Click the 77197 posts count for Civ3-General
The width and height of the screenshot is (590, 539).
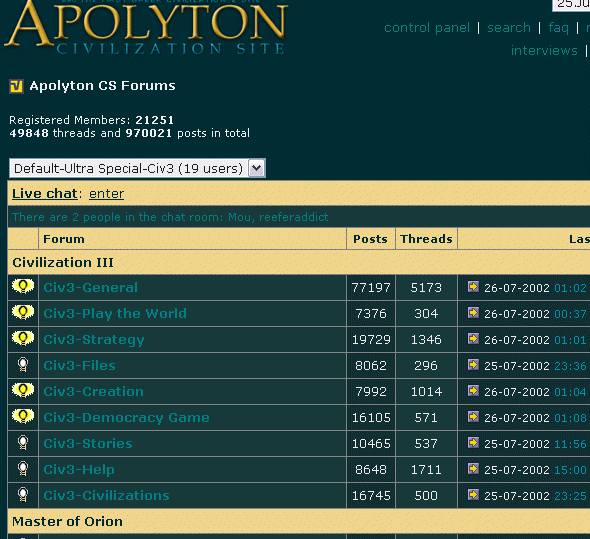pyautogui.click(x=371, y=288)
